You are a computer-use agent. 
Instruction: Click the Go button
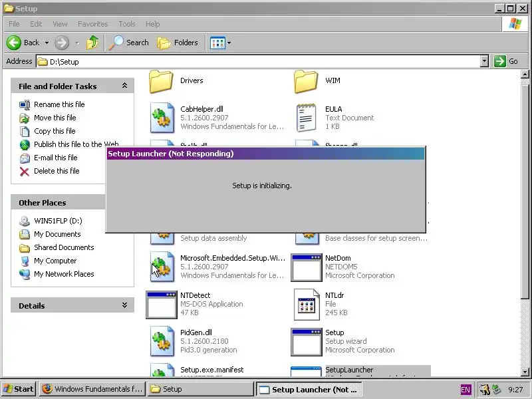point(506,61)
